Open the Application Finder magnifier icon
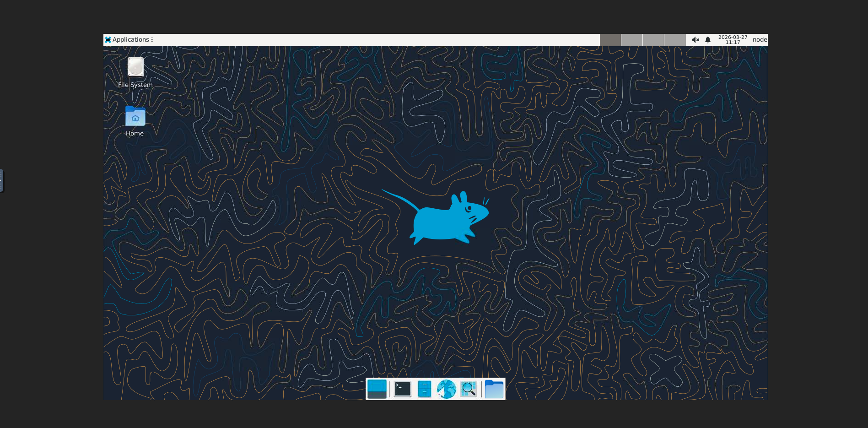This screenshot has height=428, width=868. pos(469,389)
